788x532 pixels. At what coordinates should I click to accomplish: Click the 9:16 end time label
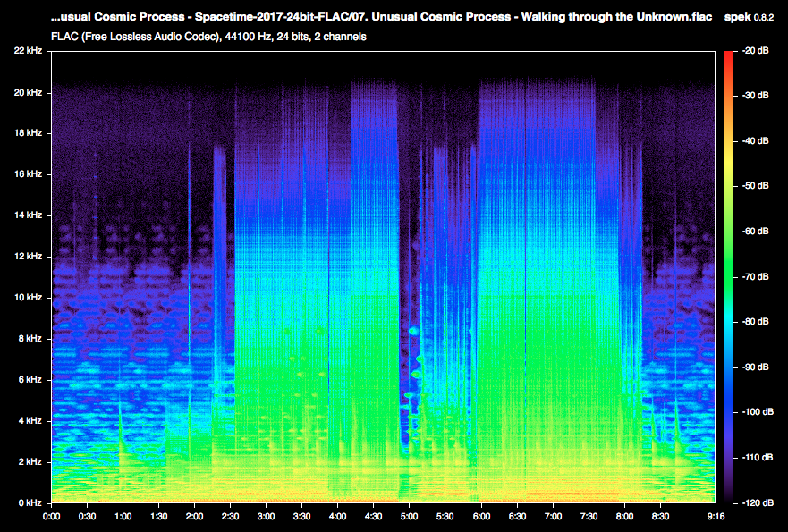coord(716,516)
